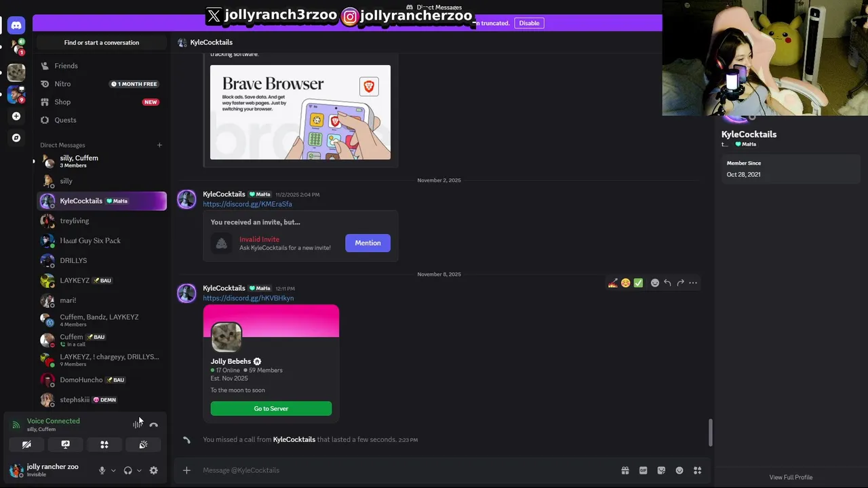Open the DM with LAYKEYZ

pos(102,281)
